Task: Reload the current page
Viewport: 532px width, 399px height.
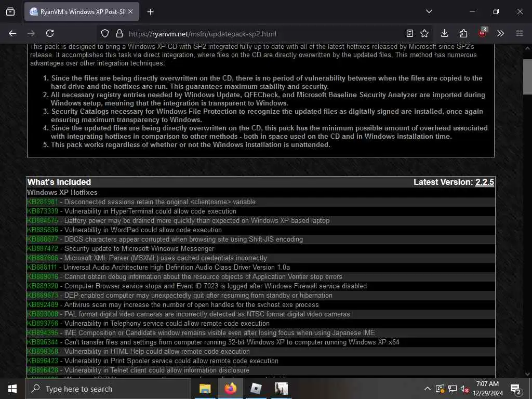Action: click(x=50, y=33)
